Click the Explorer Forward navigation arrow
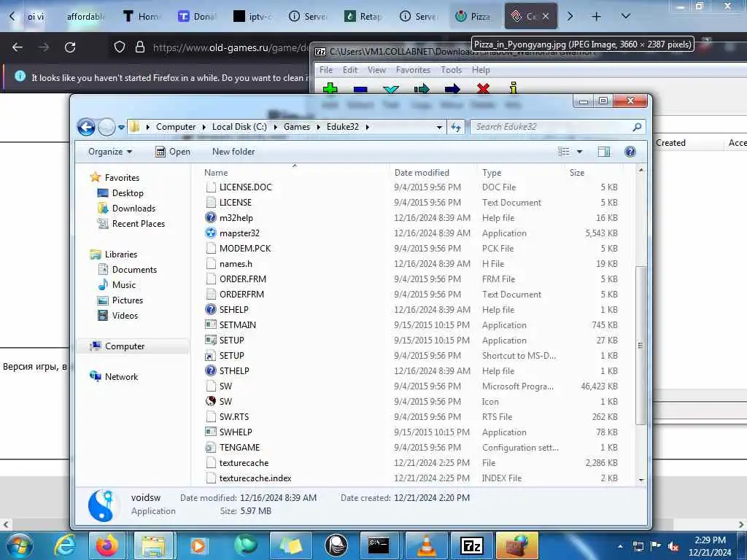The width and height of the screenshot is (747, 560). click(x=107, y=127)
